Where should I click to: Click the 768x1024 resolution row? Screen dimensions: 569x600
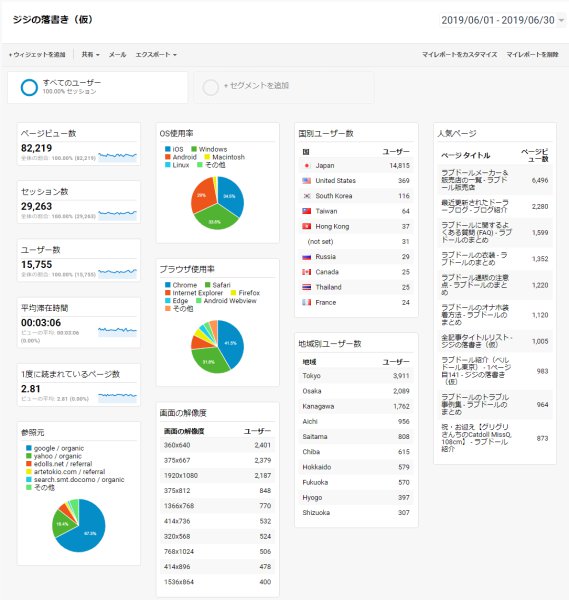[217, 551]
